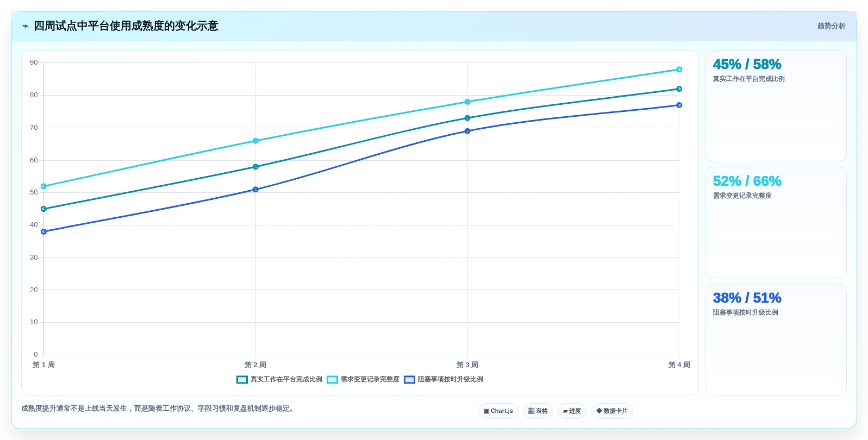Toggle the 阻塞事项按时升级比例 legend item

coord(444,380)
